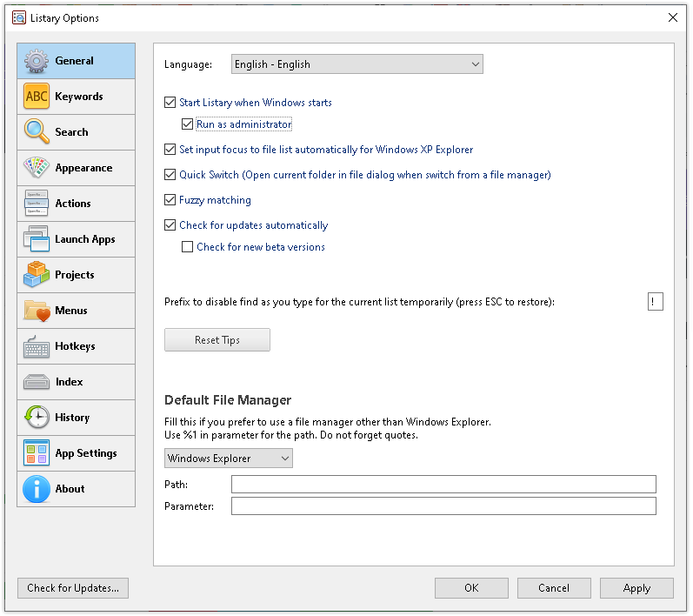Click the prefix character input box
The width and height of the screenshot is (693, 616).
656,302
